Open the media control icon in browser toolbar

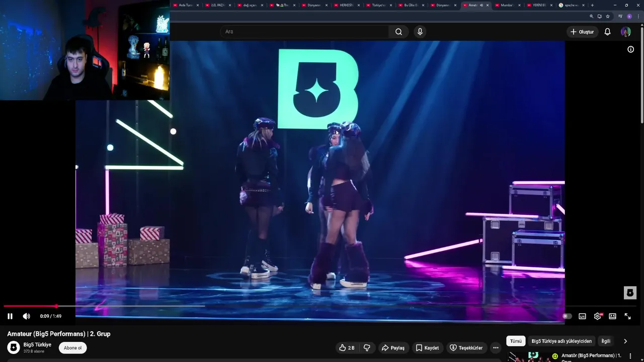pos(620,16)
